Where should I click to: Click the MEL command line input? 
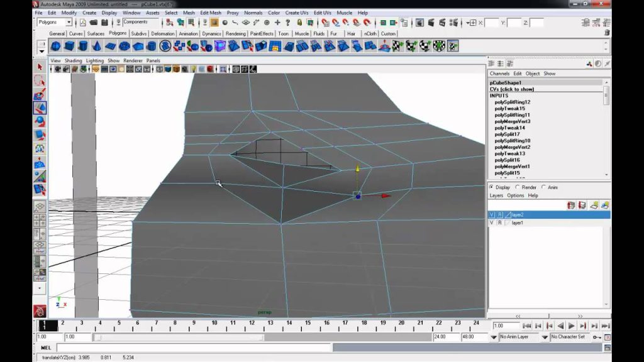point(194,348)
